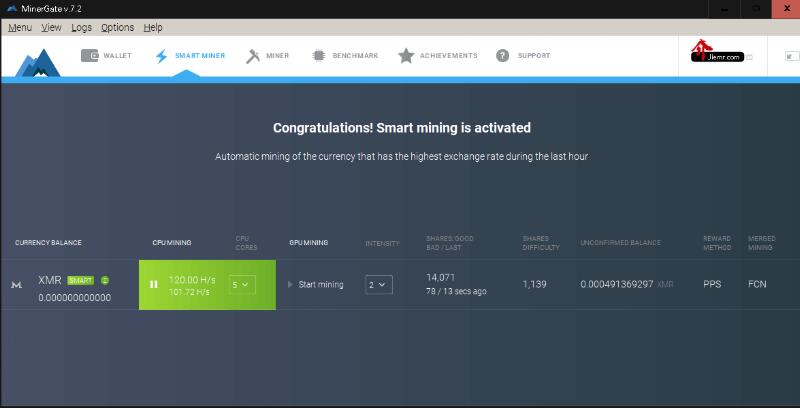Open the View menu

coord(52,28)
